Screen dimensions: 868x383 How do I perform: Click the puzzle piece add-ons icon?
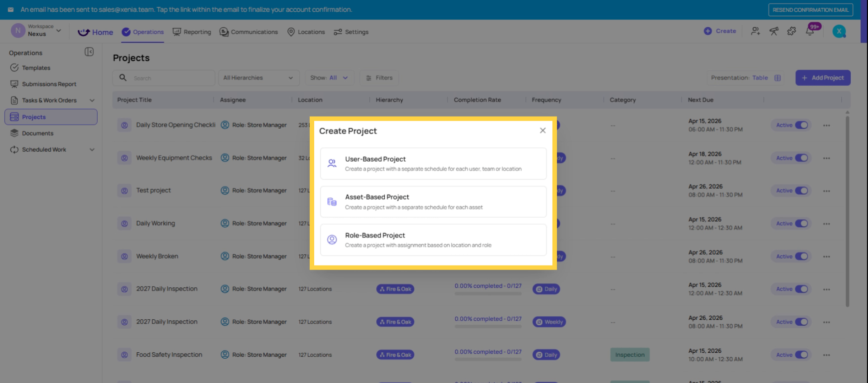click(792, 31)
